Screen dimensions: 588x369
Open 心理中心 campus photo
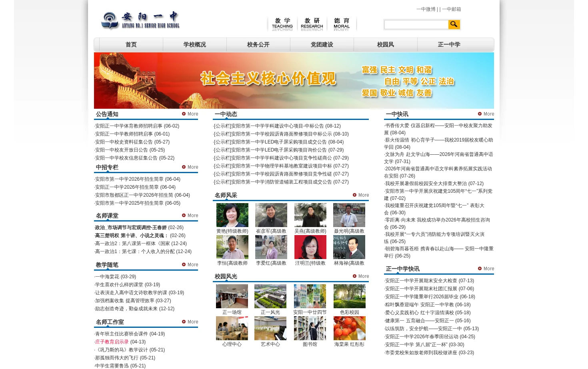232,328
